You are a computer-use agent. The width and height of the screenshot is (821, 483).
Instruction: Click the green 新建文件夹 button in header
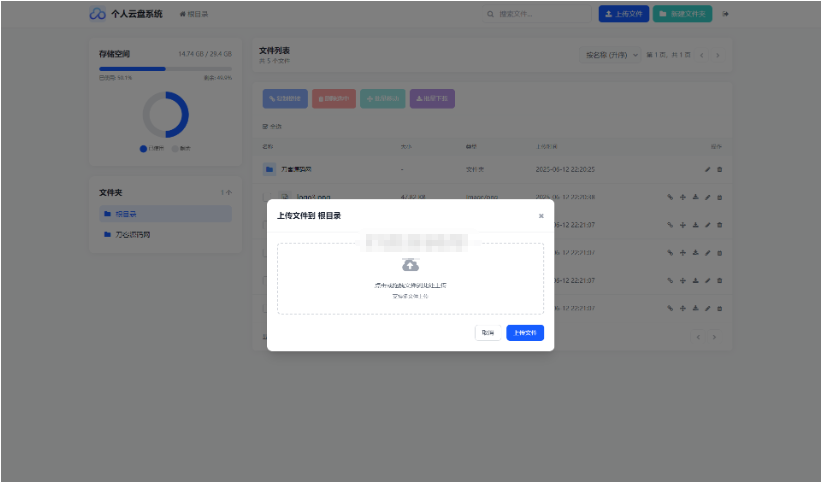682,14
